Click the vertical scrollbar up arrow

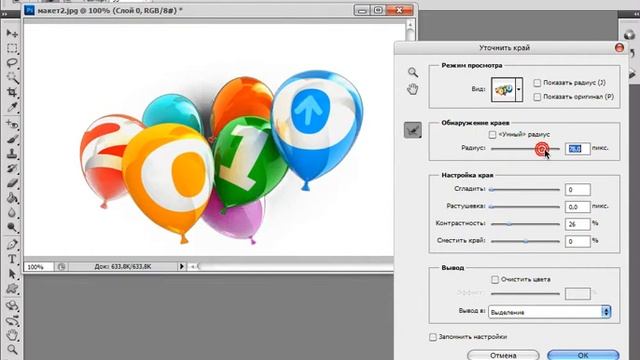tap(410, 26)
